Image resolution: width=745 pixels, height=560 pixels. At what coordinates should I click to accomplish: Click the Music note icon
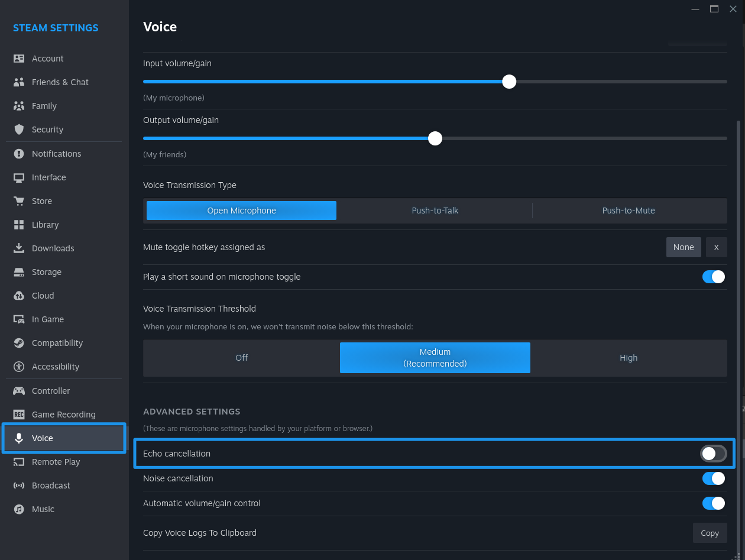coord(19,509)
